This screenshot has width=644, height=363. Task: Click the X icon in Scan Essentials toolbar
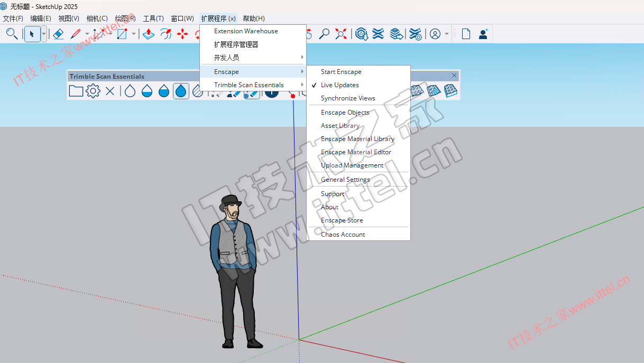110,91
